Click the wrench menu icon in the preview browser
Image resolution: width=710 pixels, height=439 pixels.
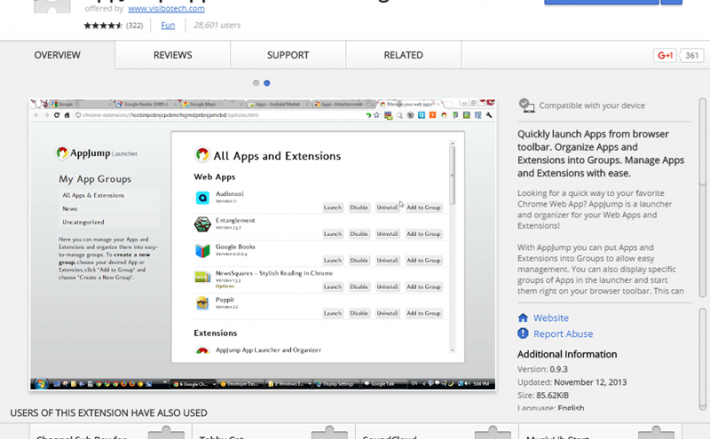tap(489, 115)
